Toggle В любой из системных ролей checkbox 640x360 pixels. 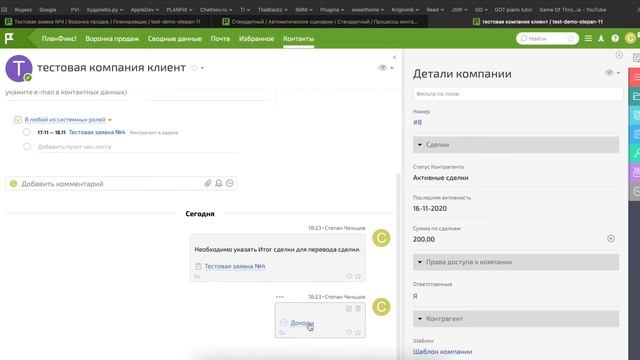point(18,120)
